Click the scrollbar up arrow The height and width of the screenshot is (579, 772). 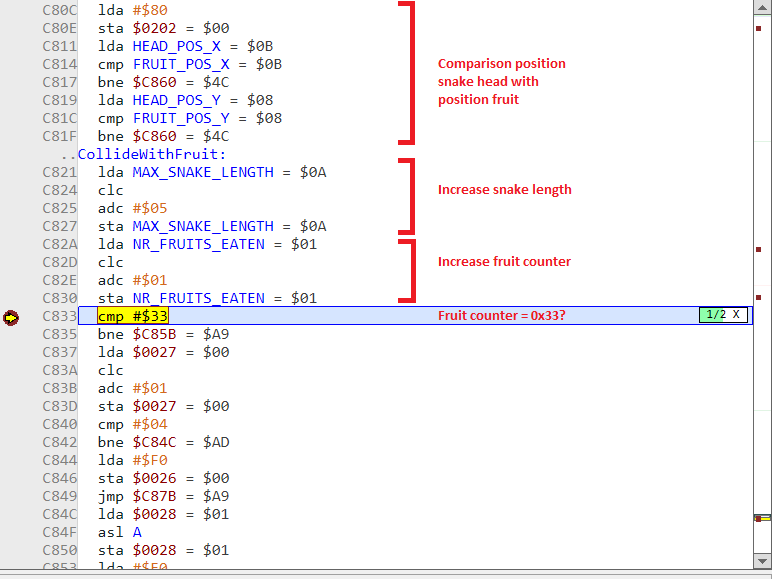coord(762,7)
